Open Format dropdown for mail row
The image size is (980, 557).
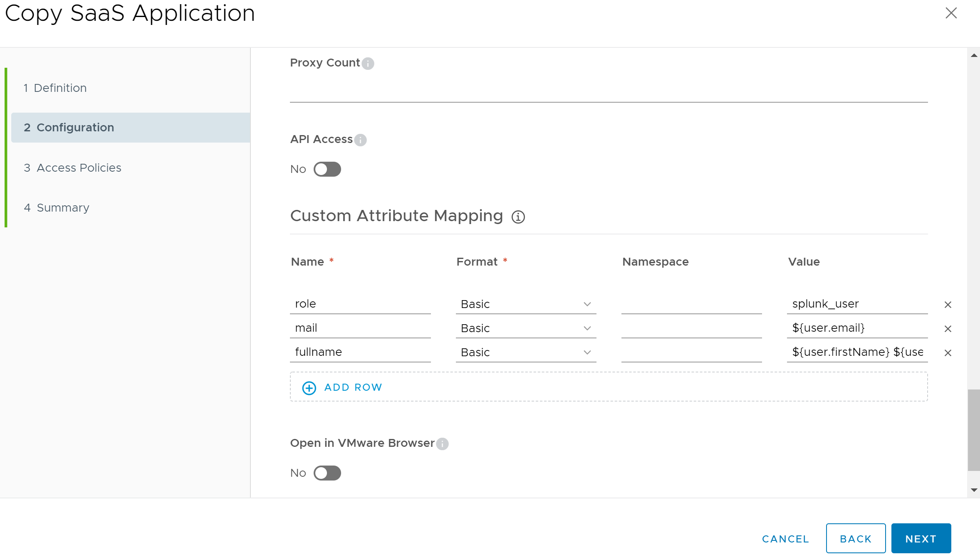click(526, 328)
